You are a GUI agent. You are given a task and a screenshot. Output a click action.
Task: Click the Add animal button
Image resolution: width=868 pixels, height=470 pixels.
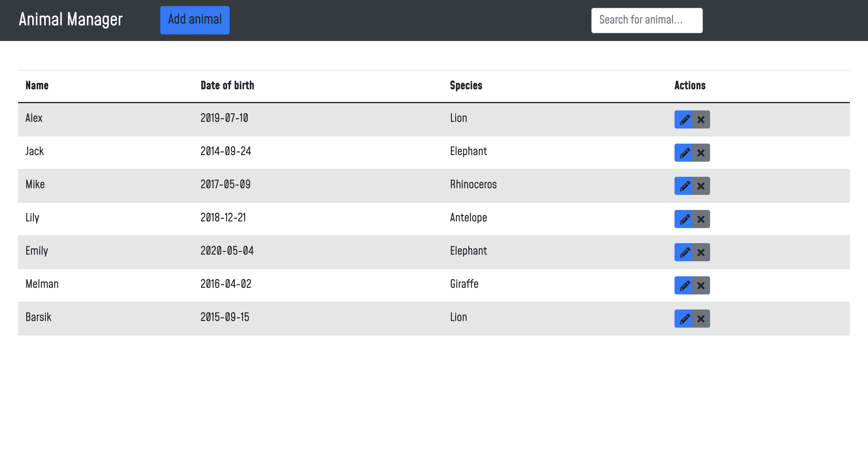pyautogui.click(x=195, y=20)
